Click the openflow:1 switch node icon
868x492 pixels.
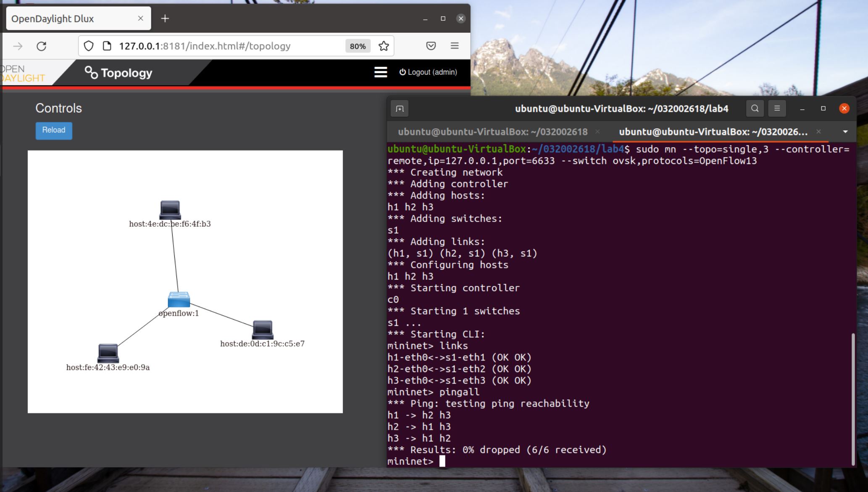[x=179, y=299]
